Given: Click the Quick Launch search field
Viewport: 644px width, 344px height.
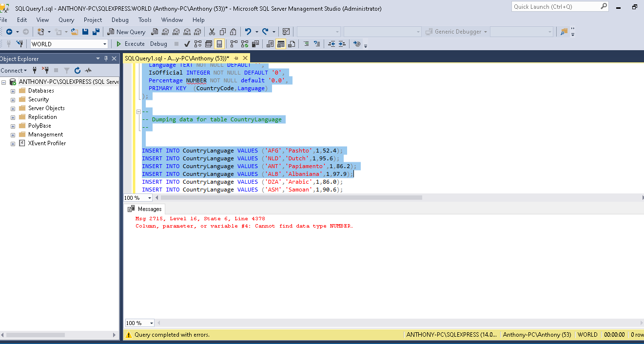Looking at the screenshot, I should point(555,7).
